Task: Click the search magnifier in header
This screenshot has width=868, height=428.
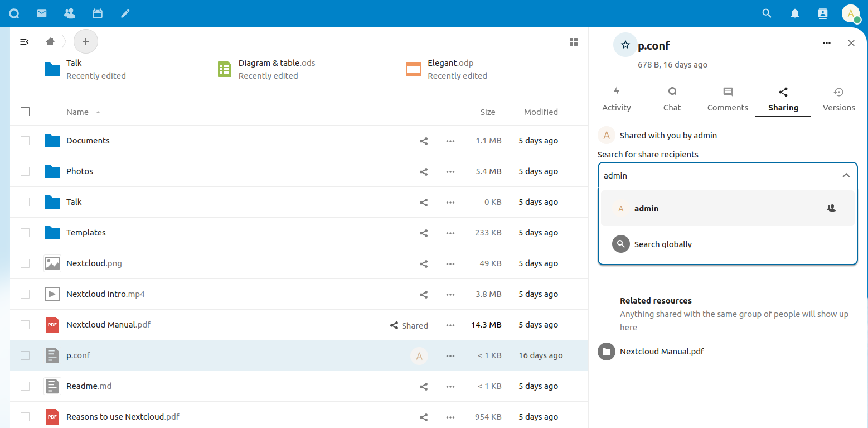Action: pyautogui.click(x=767, y=13)
